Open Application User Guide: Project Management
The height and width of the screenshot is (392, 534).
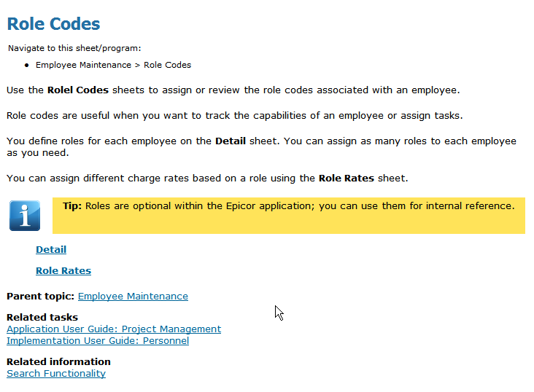pos(114,329)
